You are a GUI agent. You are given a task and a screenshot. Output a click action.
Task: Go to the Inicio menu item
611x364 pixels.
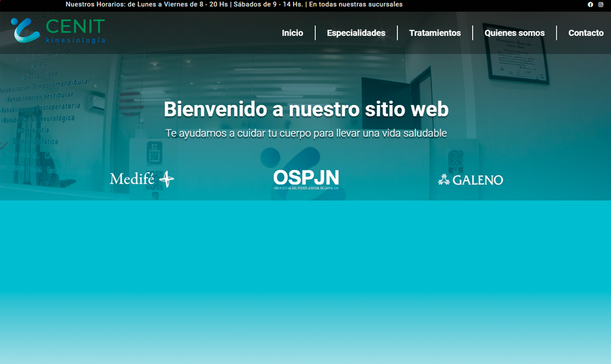pos(292,33)
